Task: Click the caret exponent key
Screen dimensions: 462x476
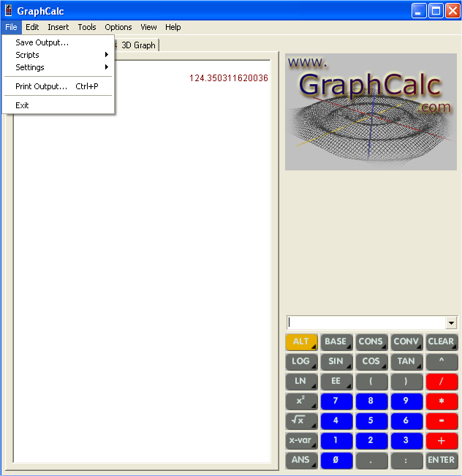Action: [442, 362]
